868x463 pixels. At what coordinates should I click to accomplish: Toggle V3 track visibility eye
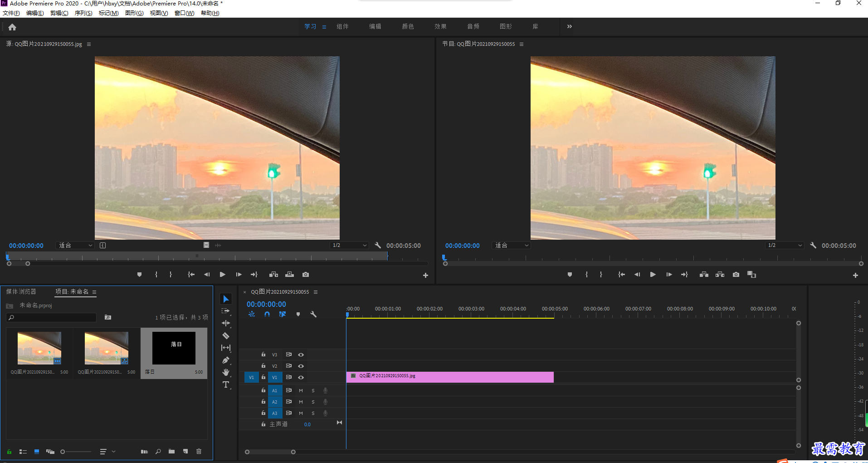coord(301,355)
